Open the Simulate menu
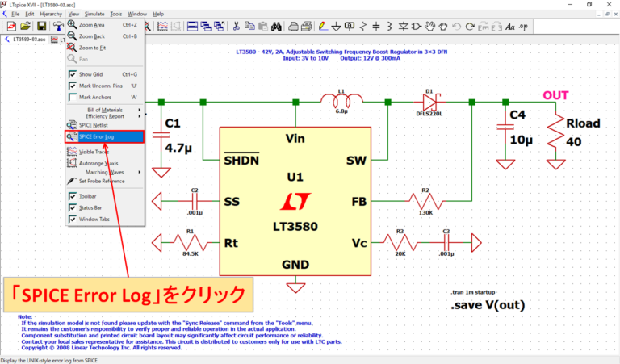The height and width of the screenshot is (364, 620). 94,14
